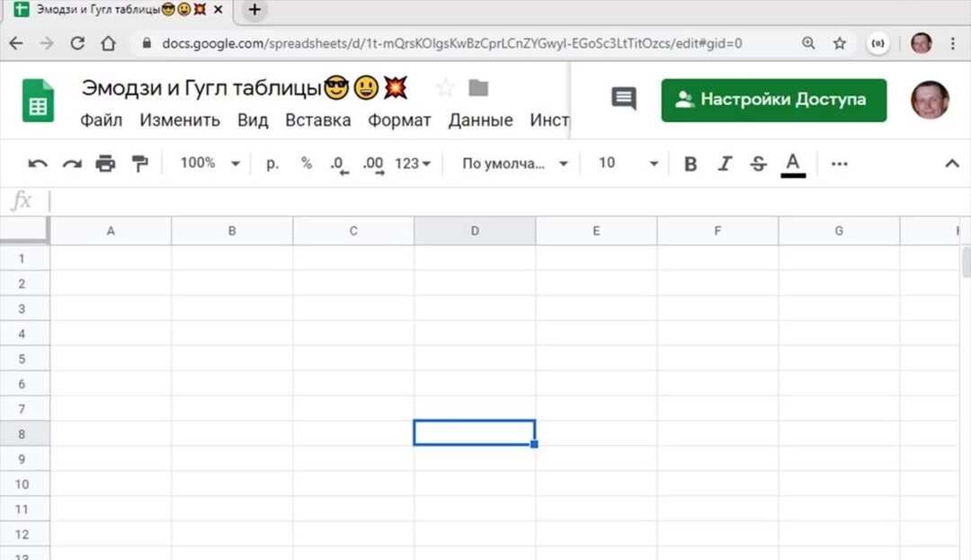Collapse the header with up chevron
This screenshot has width=971, height=560.
[952, 164]
